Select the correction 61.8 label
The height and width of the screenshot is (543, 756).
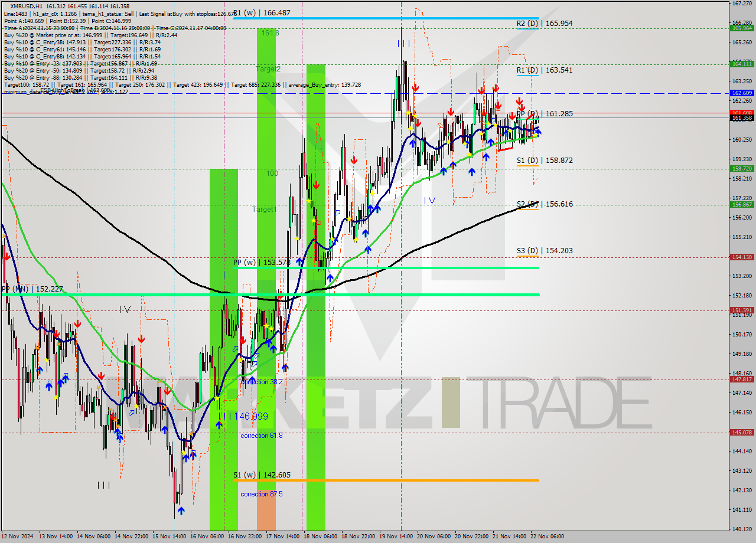tap(262, 436)
